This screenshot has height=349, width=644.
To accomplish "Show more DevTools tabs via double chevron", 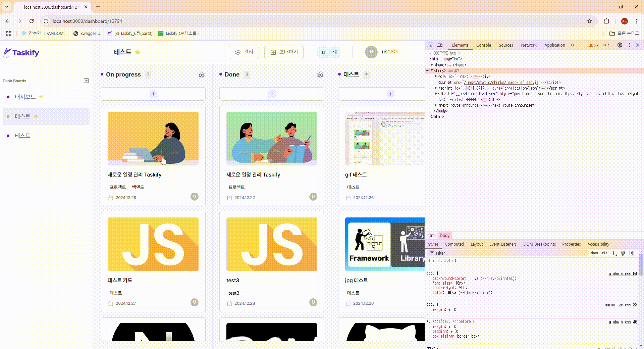I will [x=573, y=45].
